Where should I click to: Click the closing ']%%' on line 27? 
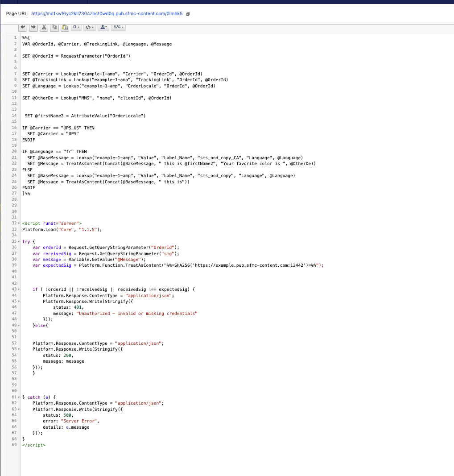click(26, 193)
